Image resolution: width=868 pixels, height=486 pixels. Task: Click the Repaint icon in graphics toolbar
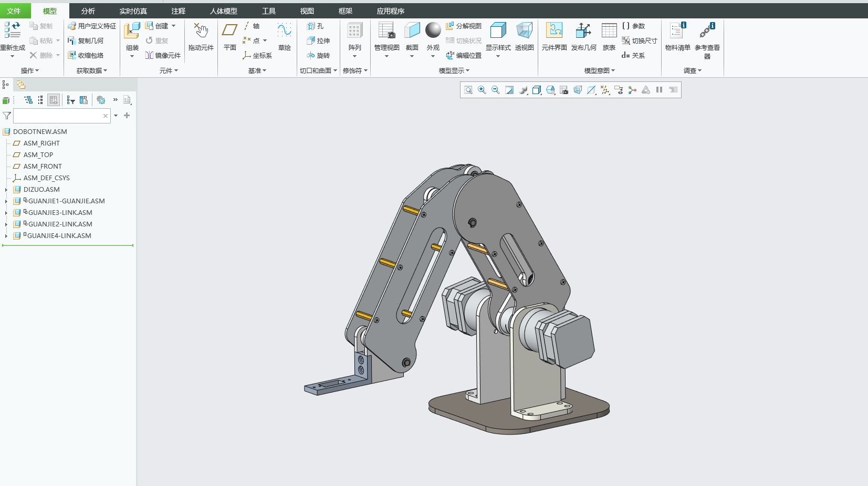tap(509, 90)
